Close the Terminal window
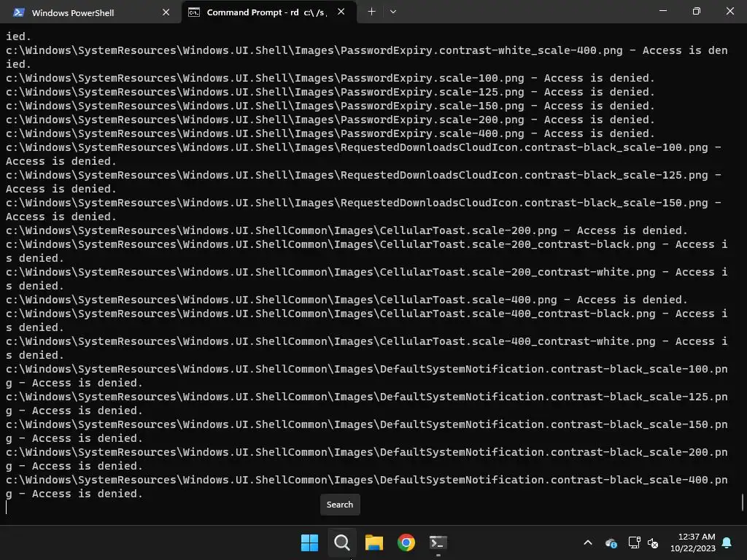The width and height of the screenshot is (747, 560). click(x=729, y=11)
